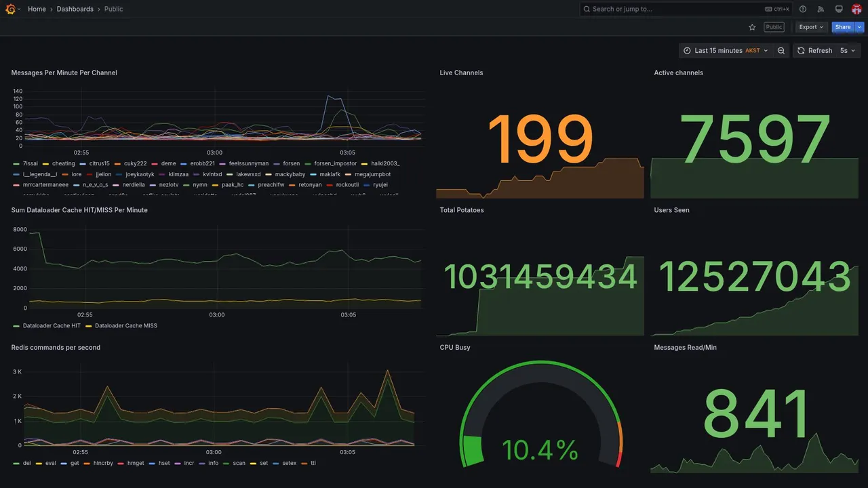Click the 7597 active channels value
Screen dimensions: 868x488
click(755, 139)
